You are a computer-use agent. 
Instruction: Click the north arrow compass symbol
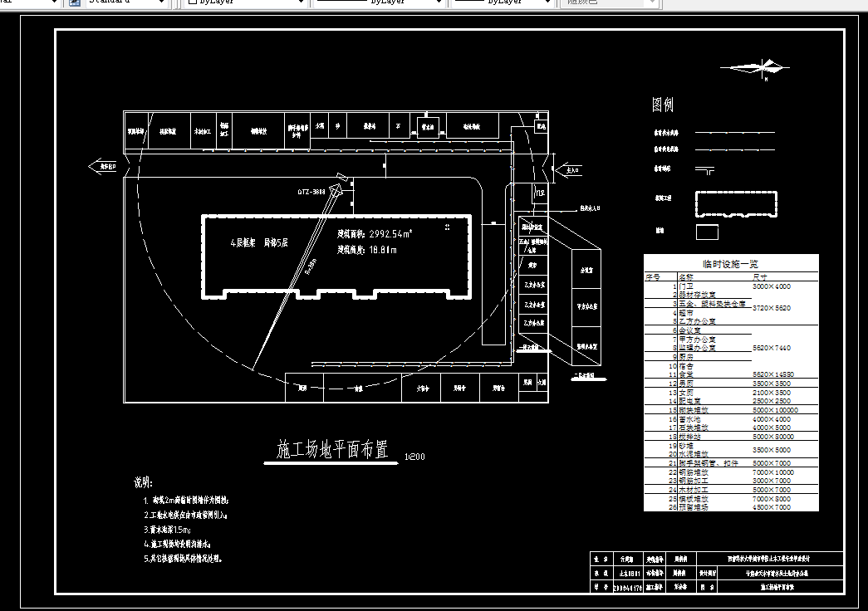756,69
